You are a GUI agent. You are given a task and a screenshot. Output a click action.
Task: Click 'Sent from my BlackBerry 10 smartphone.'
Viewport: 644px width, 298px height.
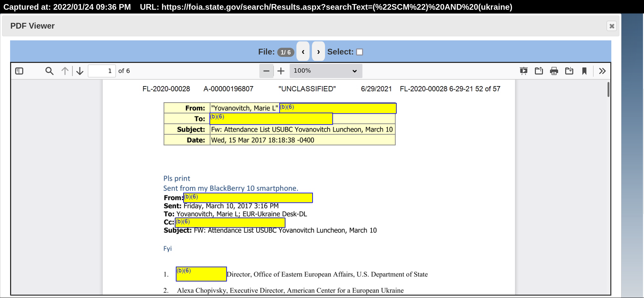point(231,188)
